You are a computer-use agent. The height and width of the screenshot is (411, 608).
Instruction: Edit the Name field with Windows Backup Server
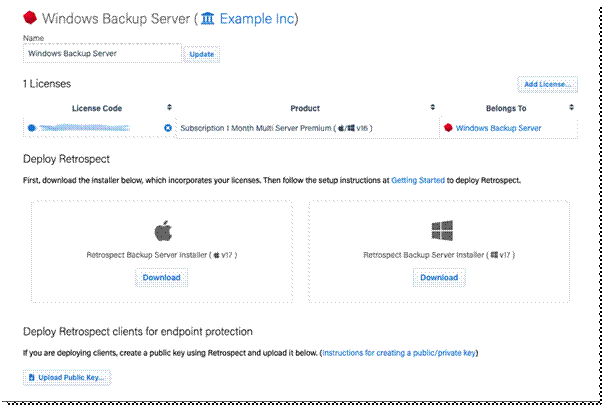coord(102,54)
